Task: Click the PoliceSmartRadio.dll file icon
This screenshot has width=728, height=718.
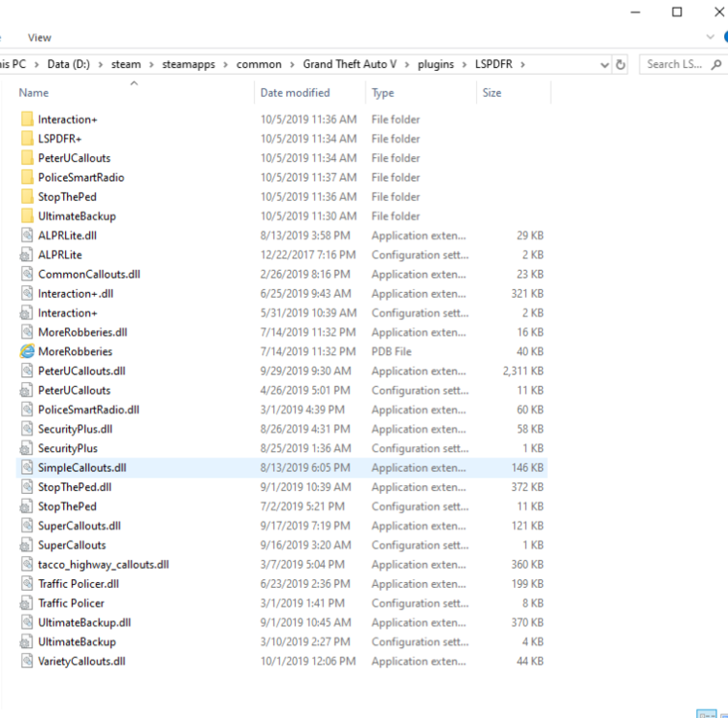Action: pos(27,410)
